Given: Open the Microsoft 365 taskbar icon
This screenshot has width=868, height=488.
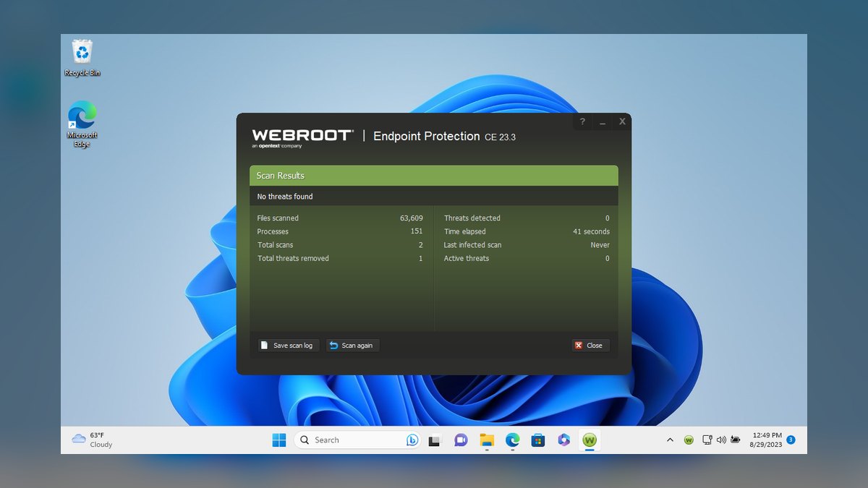Looking at the screenshot, I should tap(564, 440).
